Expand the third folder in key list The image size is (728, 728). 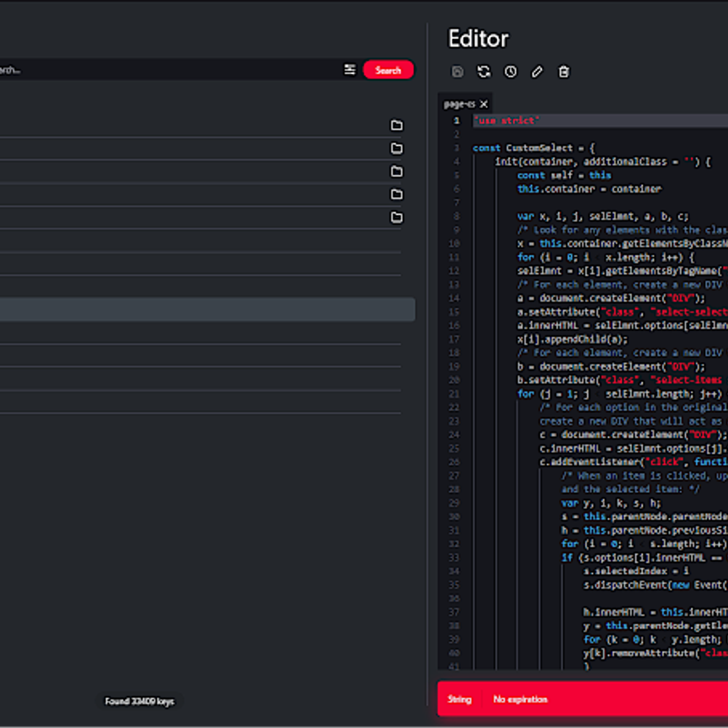click(396, 172)
